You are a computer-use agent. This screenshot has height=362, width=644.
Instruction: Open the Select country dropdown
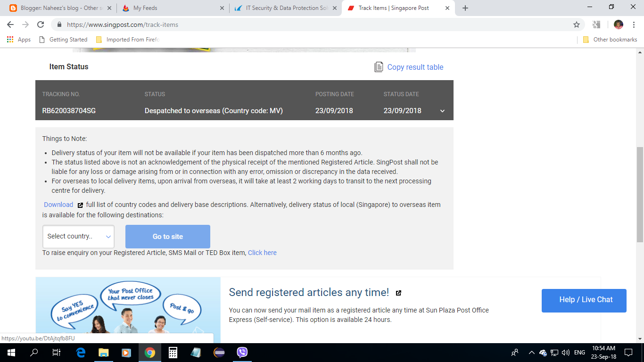coord(78,237)
